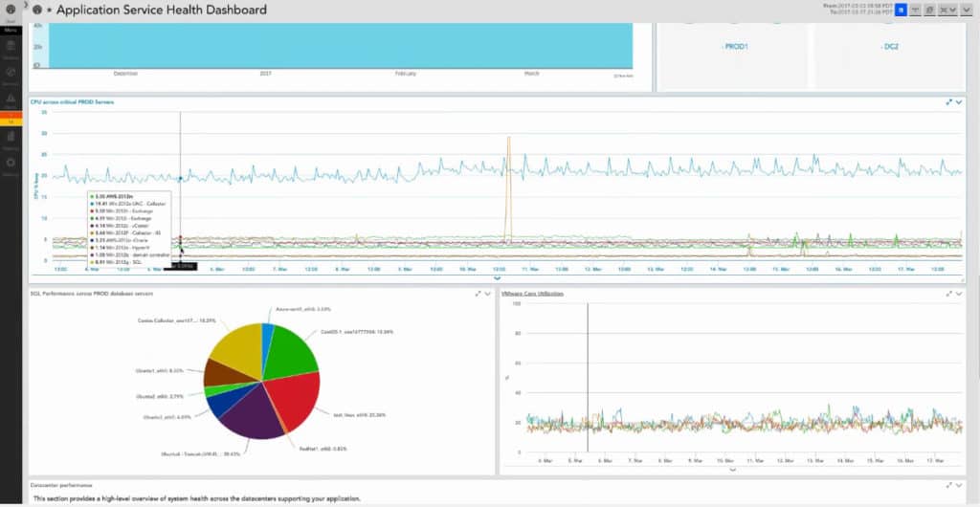This screenshot has width=980, height=507.
Task: Open the Alerts section in the sidebar
Action: pos(11,100)
